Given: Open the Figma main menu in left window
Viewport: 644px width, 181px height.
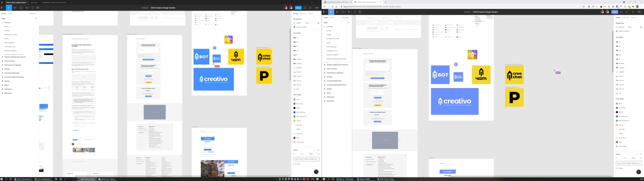Looking at the screenshot, I should [2, 8].
